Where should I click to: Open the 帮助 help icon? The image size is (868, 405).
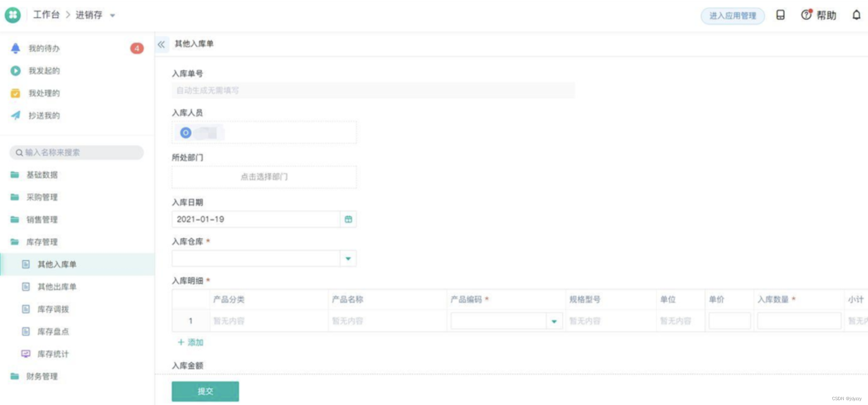[806, 15]
